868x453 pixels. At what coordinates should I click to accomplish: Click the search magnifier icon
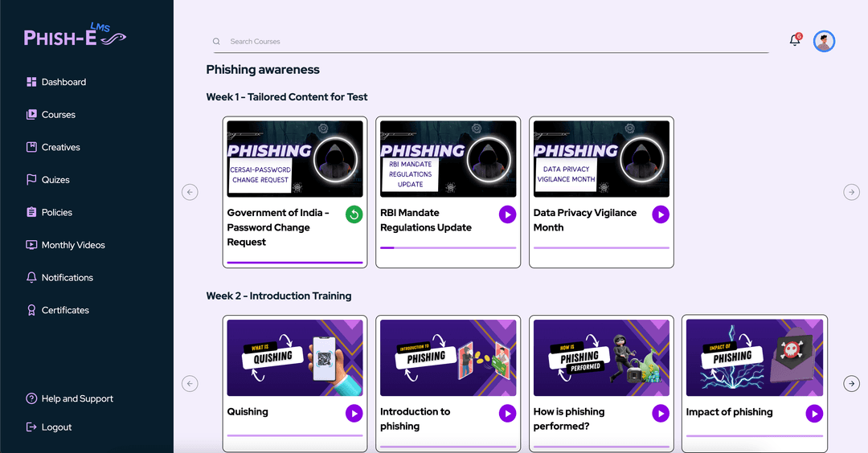[216, 42]
